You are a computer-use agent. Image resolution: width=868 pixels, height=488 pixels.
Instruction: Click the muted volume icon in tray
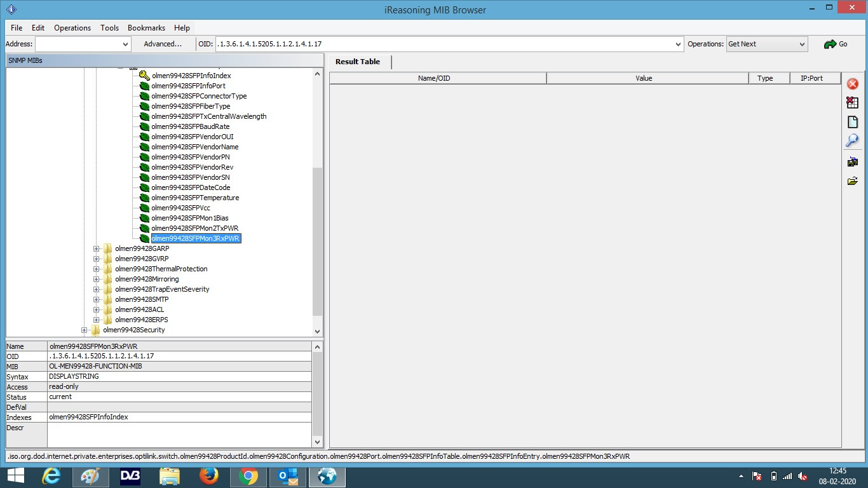click(803, 477)
